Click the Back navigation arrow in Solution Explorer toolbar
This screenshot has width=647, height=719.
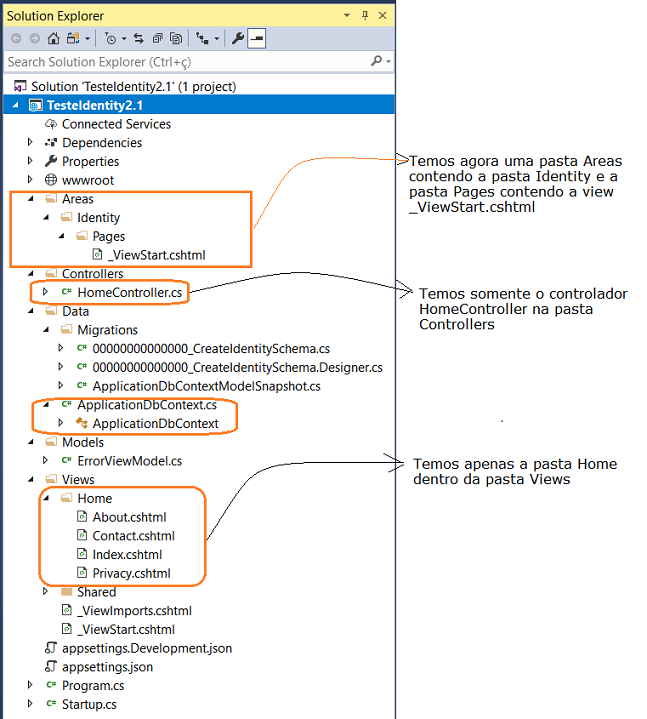tap(16, 39)
